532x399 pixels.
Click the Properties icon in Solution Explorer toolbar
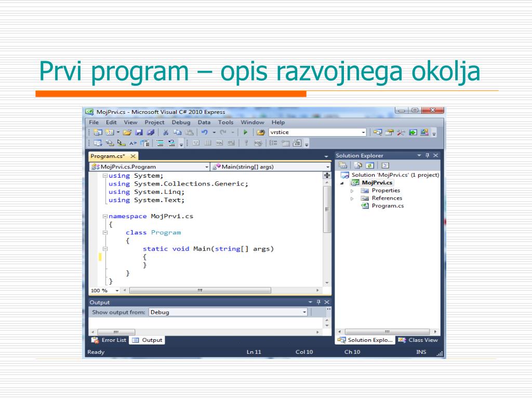point(343,165)
